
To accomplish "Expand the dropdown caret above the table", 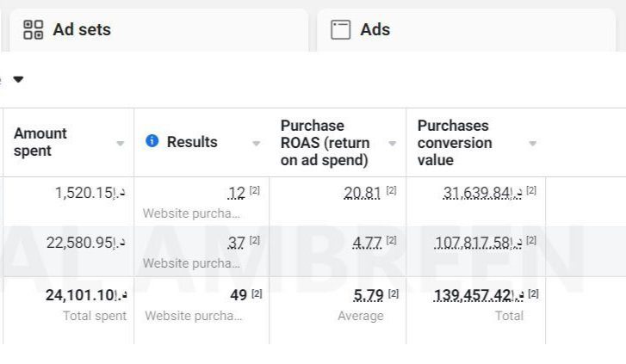I will (x=18, y=79).
